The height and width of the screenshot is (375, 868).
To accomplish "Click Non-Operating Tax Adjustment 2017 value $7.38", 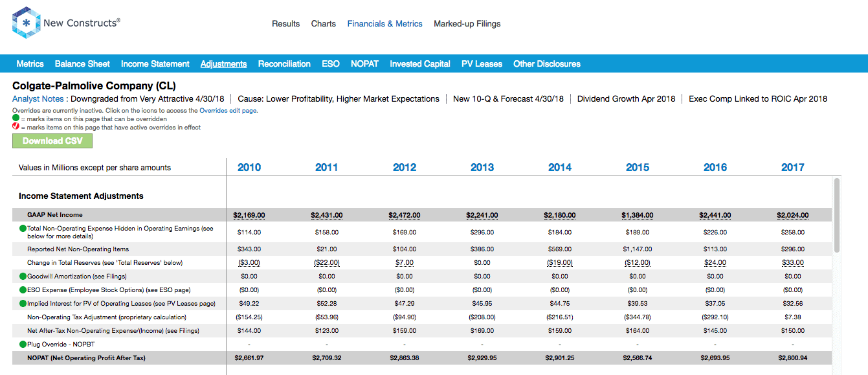I will [793, 317].
